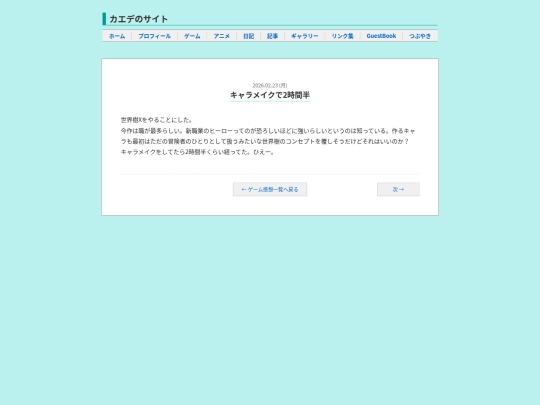Go to the プロフィール page
Viewport: 540px width, 405px height.
pos(155,36)
